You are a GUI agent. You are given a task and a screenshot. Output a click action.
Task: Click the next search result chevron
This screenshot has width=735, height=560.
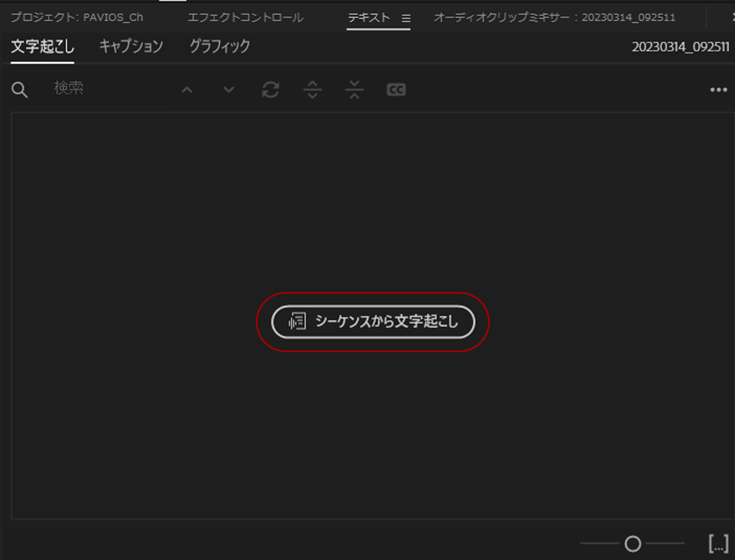point(228,89)
